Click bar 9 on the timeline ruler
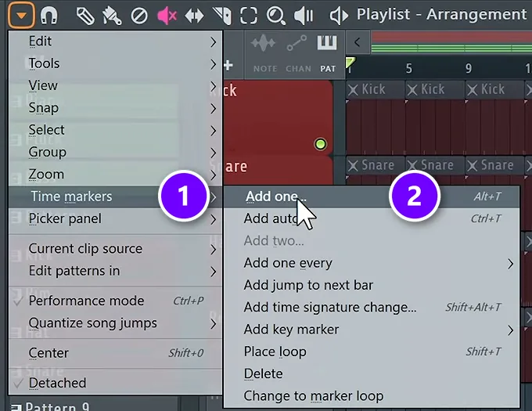Viewport: 532px width, 411px height. click(x=469, y=69)
